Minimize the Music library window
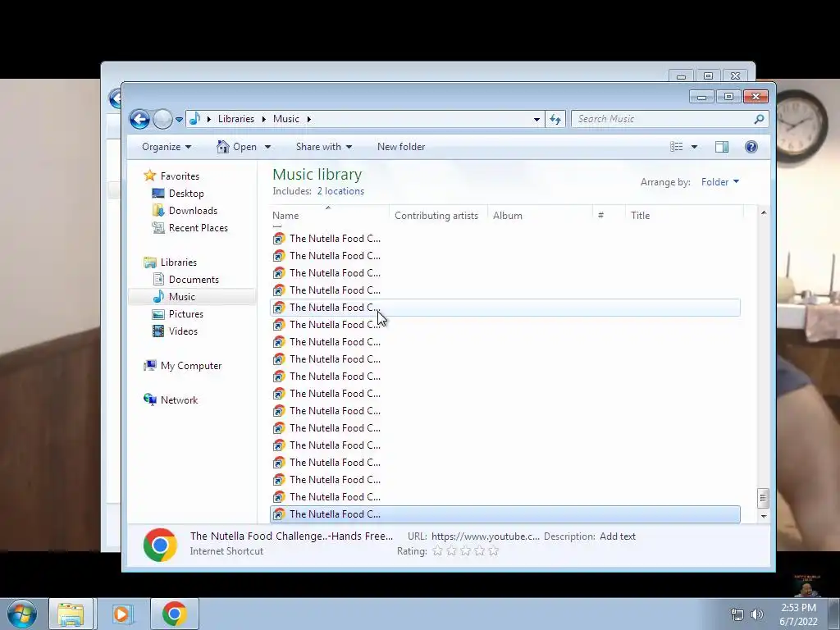Image resolution: width=840 pixels, height=630 pixels. coord(701,97)
